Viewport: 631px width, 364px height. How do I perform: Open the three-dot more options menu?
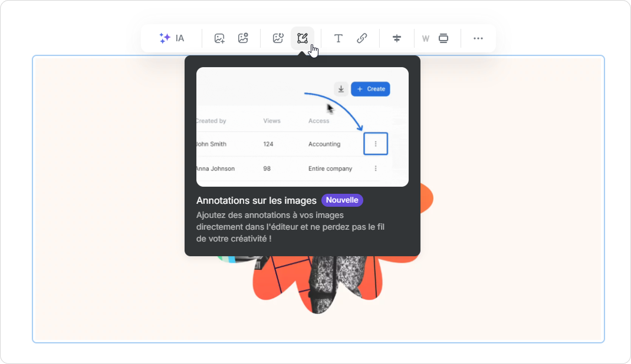(478, 38)
